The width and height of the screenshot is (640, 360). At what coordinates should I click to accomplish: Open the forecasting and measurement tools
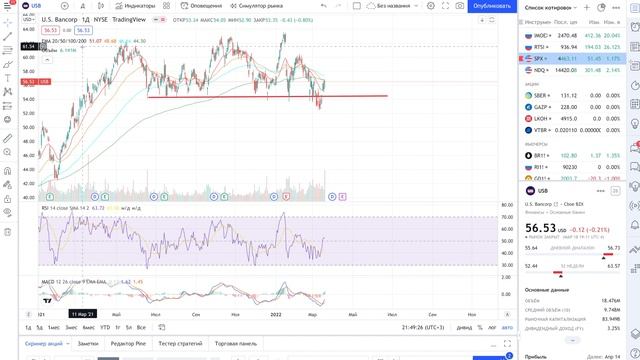point(7,106)
